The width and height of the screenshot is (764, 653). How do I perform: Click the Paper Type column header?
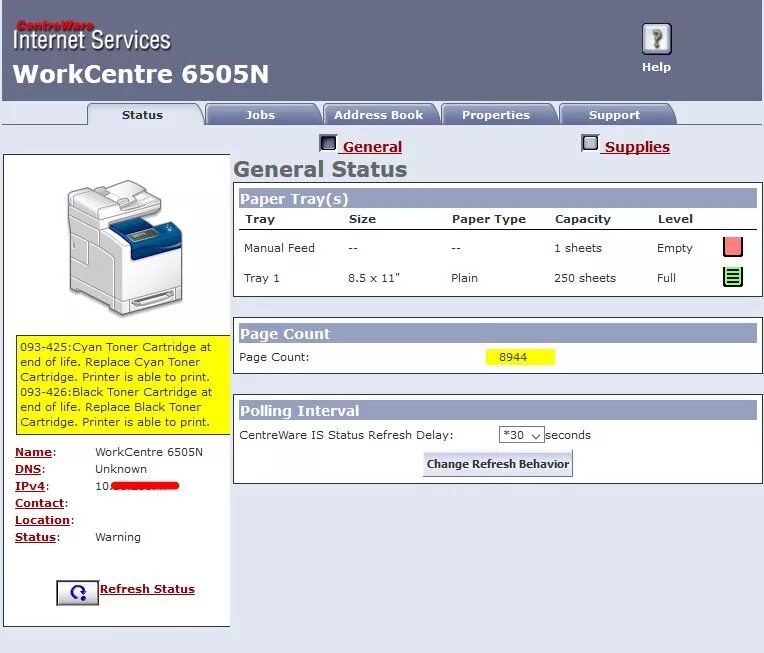pyautogui.click(x=489, y=219)
